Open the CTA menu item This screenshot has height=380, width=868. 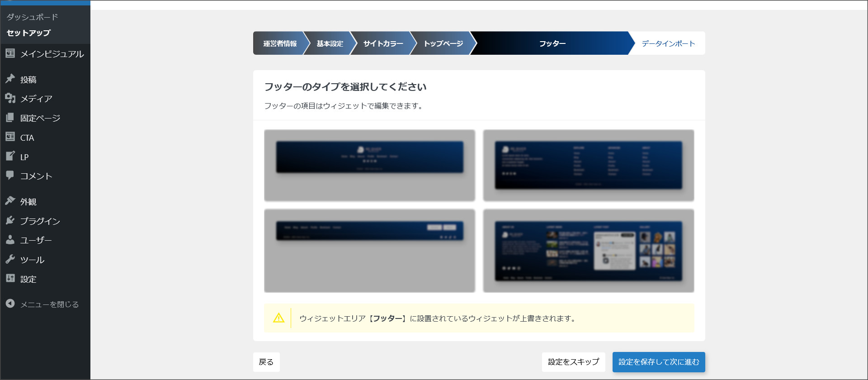pos(27,138)
